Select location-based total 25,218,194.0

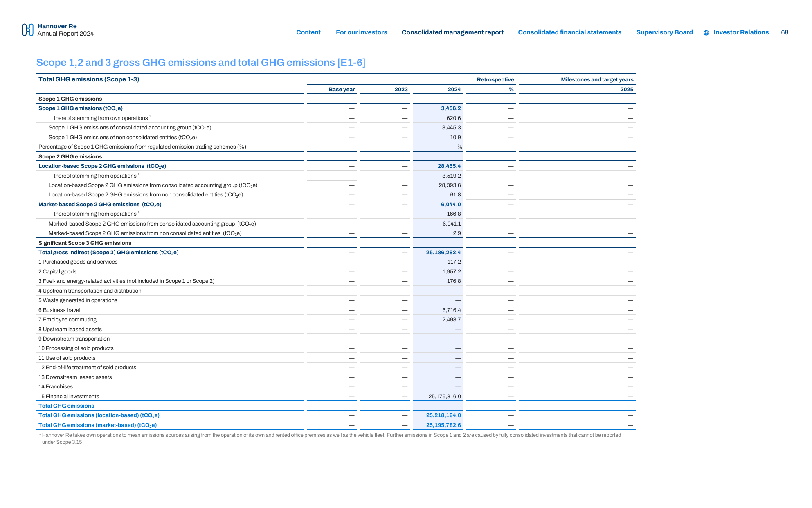[x=443, y=415]
